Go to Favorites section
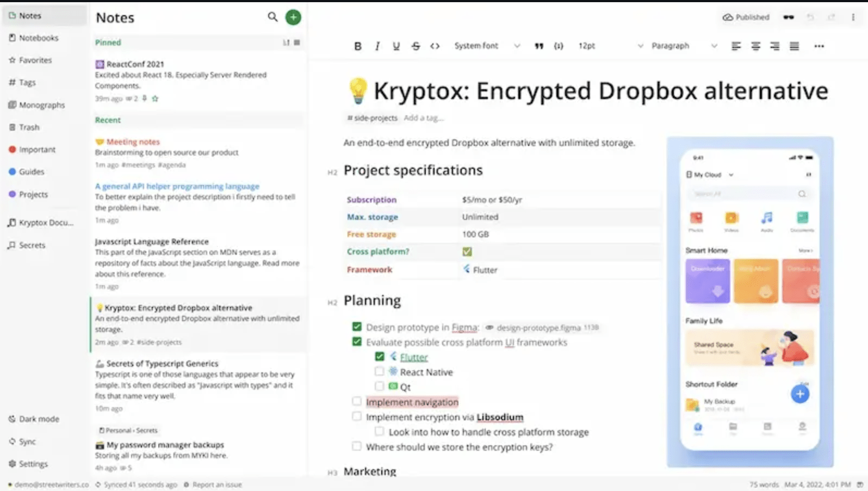868x491 pixels. point(44,60)
